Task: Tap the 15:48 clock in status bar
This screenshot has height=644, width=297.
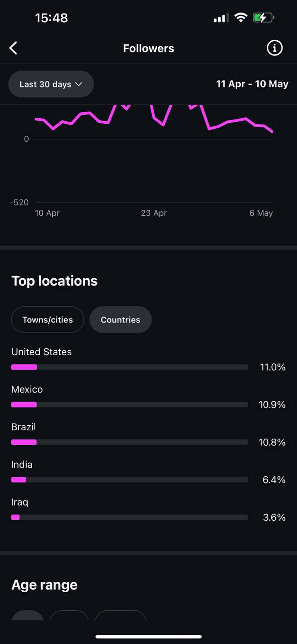Action: tap(51, 18)
